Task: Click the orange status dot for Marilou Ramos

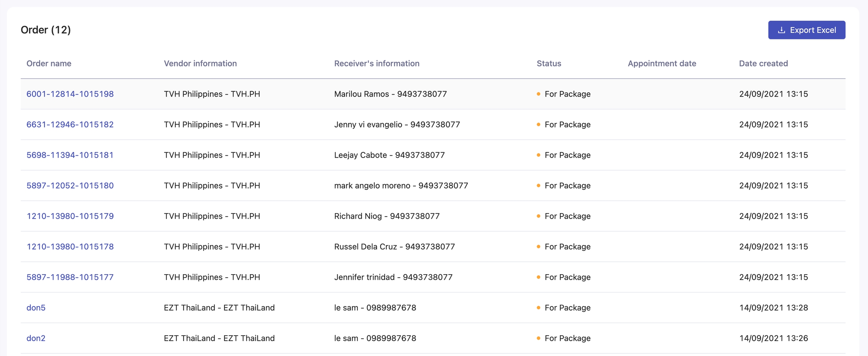Action: pos(538,94)
